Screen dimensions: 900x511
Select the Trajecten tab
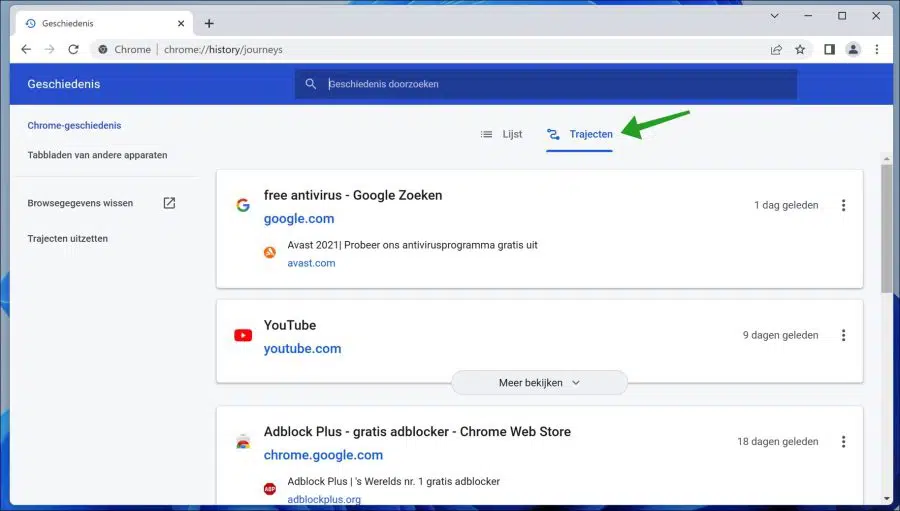click(580, 134)
